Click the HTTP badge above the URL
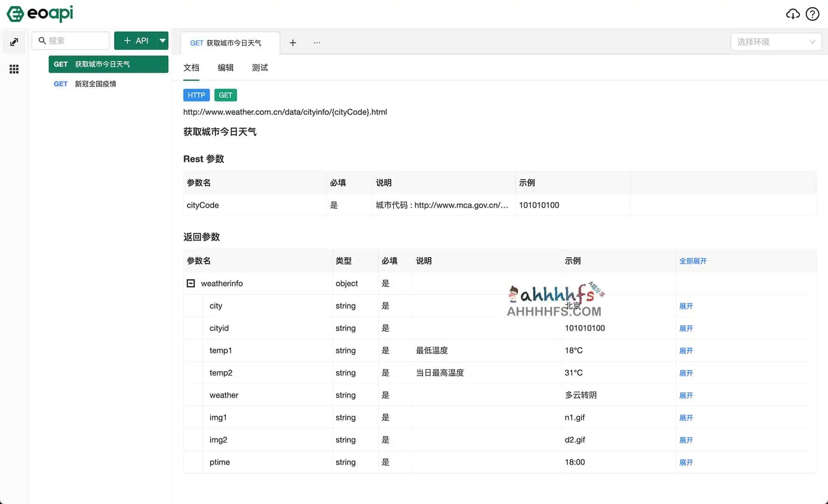Viewport: 828px width, 504px height. [196, 95]
